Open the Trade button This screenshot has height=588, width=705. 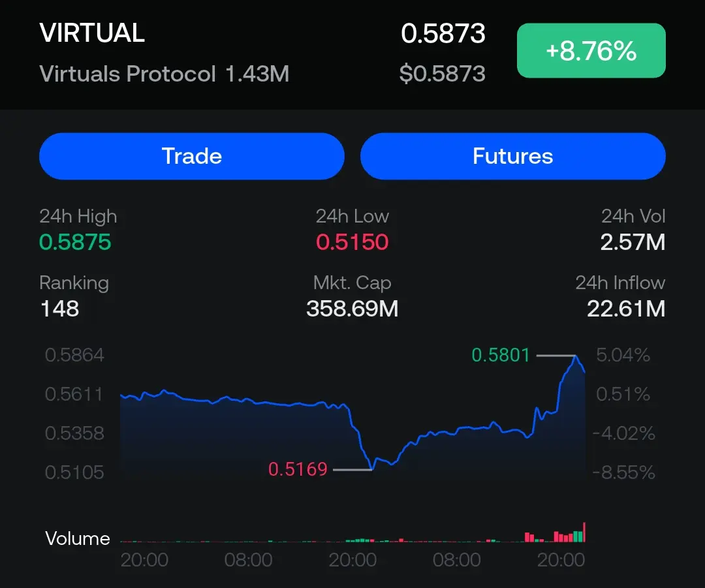pyautogui.click(x=192, y=156)
